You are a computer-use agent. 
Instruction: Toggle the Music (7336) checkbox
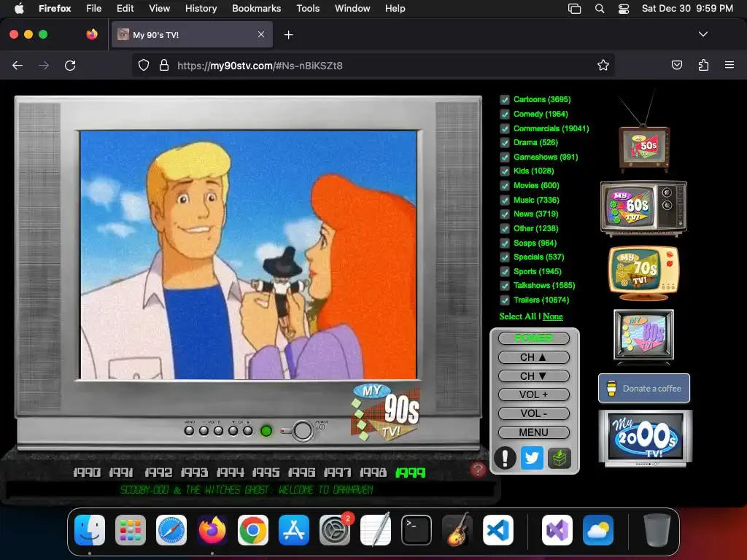[x=505, y=200]
